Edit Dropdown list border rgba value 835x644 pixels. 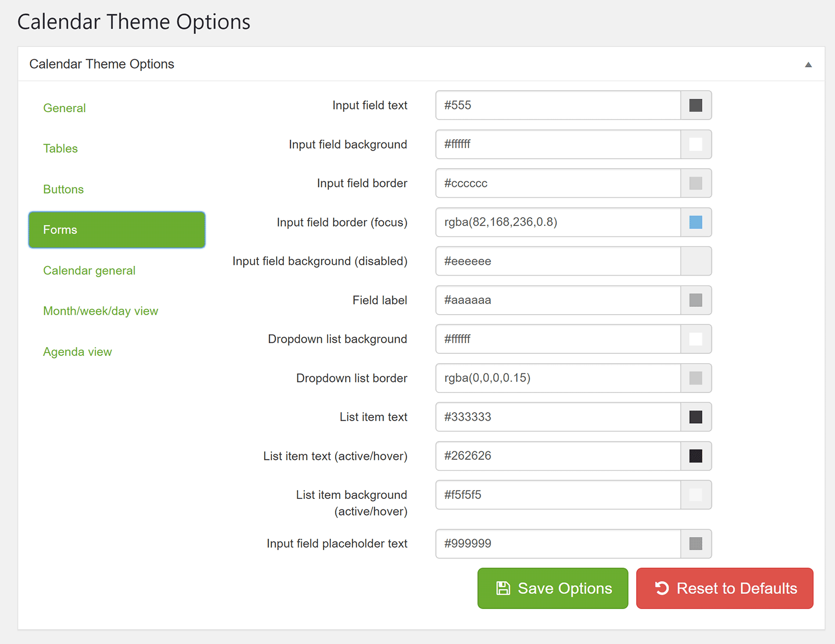558,378
